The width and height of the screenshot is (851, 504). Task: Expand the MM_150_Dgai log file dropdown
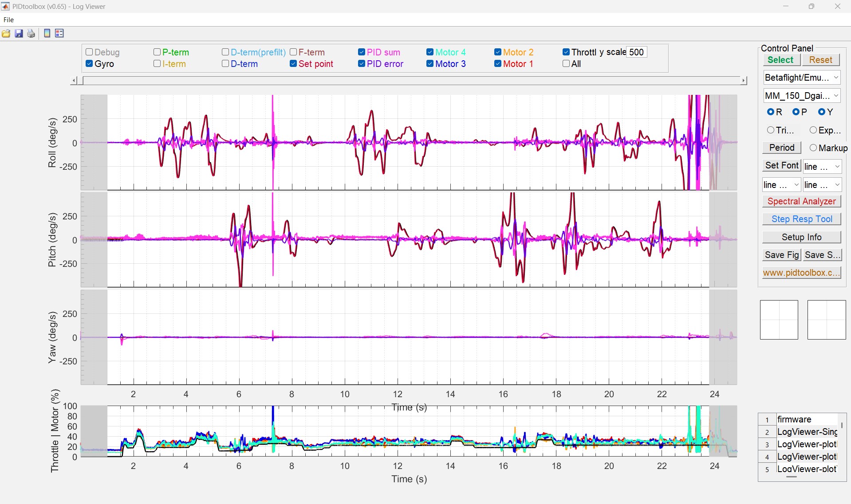point(801,96)
